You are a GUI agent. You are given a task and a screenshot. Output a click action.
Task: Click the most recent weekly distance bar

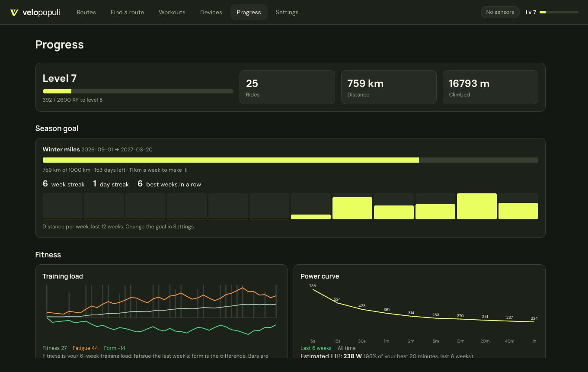518,211
